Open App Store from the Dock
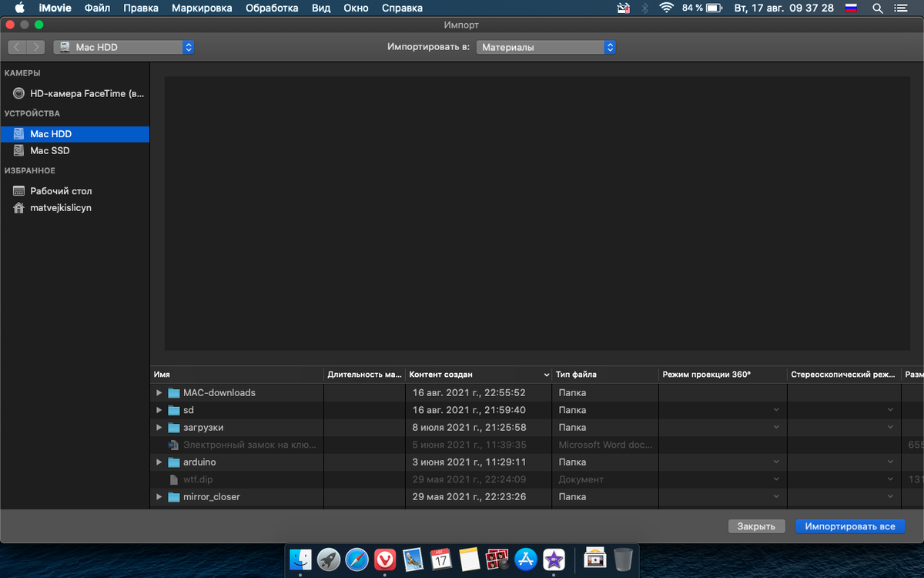Viewport: 924px width, 578px height. pos(526,559)
